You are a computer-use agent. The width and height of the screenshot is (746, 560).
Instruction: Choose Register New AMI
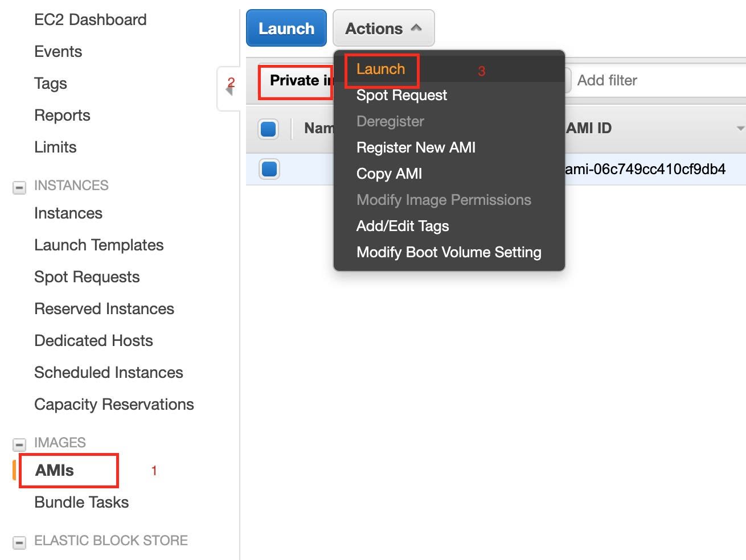416,147
